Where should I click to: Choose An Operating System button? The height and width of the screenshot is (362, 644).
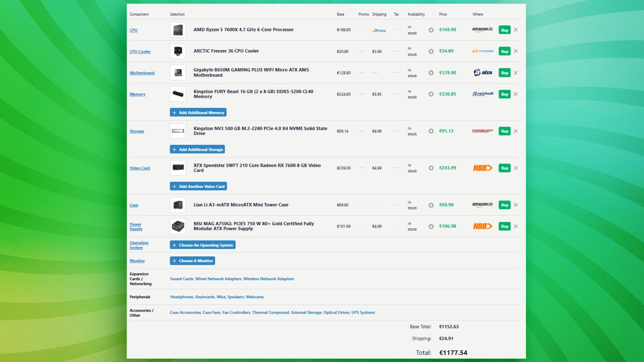203,245
